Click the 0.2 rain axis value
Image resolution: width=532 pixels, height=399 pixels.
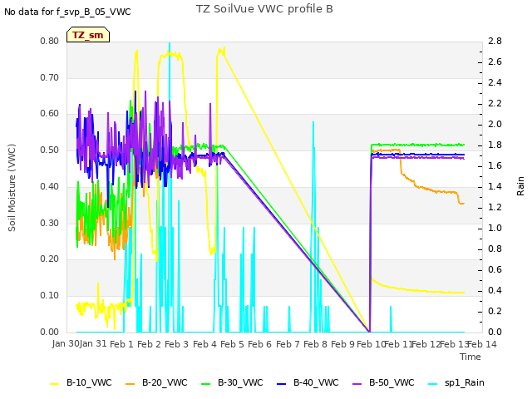pyautogui.click(x=495, y=311)
